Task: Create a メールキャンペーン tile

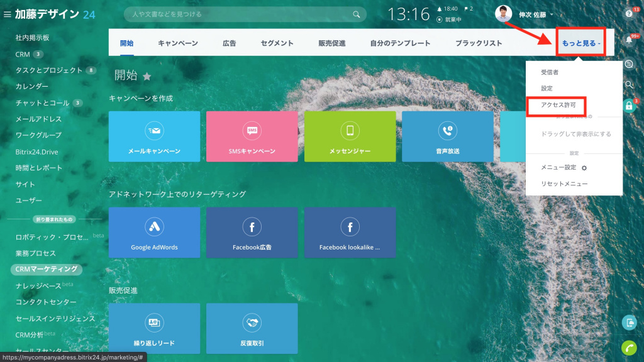Action: point(155,136)
